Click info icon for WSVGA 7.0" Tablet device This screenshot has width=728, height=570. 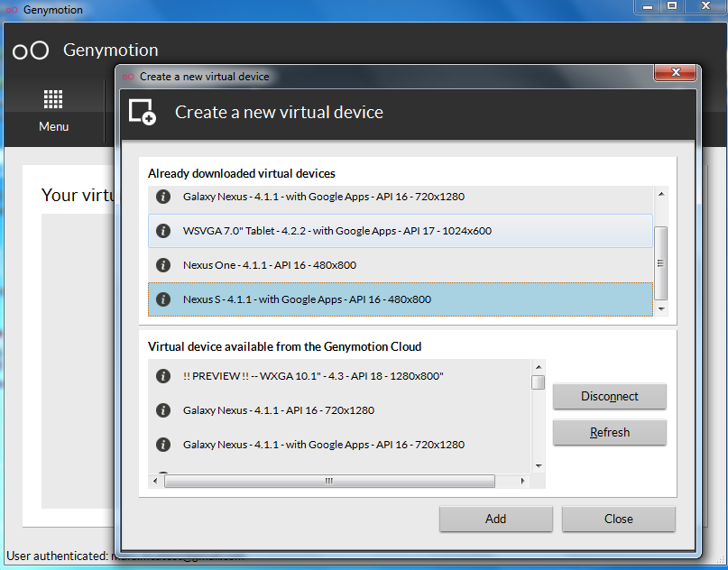pyautogui.click(x=163, y=231)
